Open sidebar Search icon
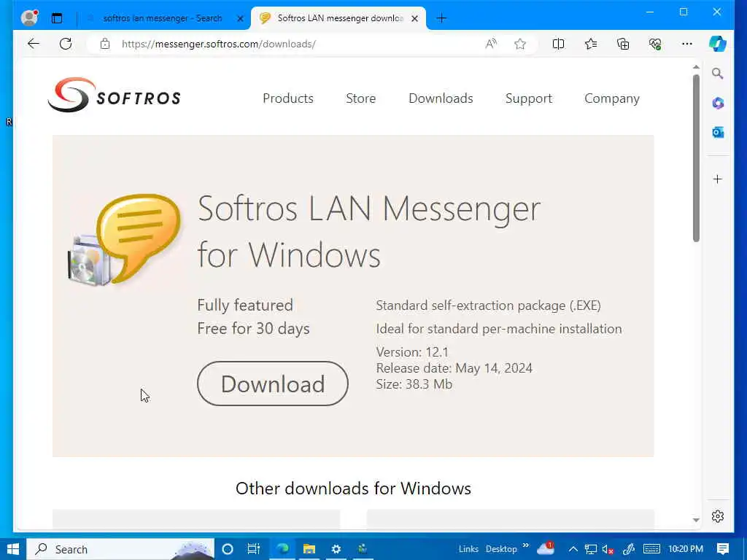747x560 pixels. [x=718, y=74]
